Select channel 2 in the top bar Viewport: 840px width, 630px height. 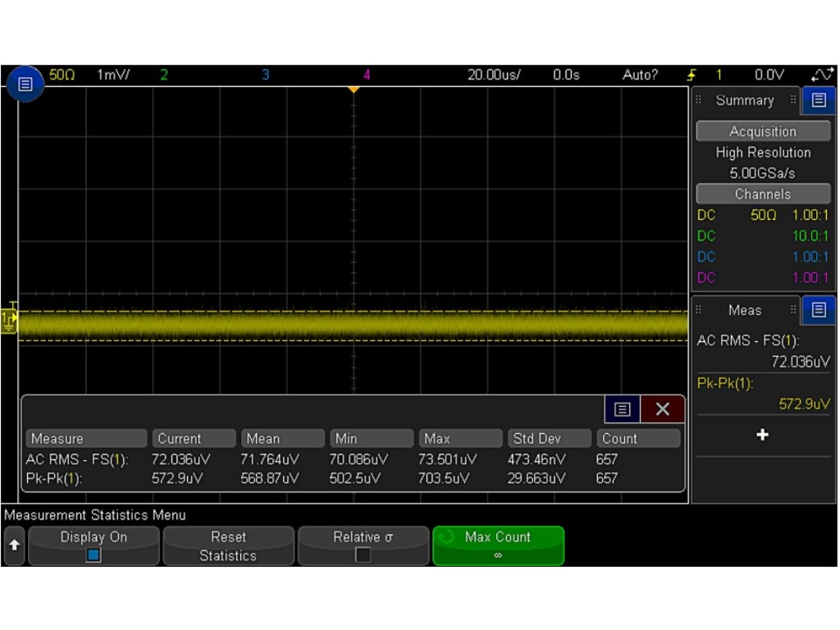coord(164,75)
